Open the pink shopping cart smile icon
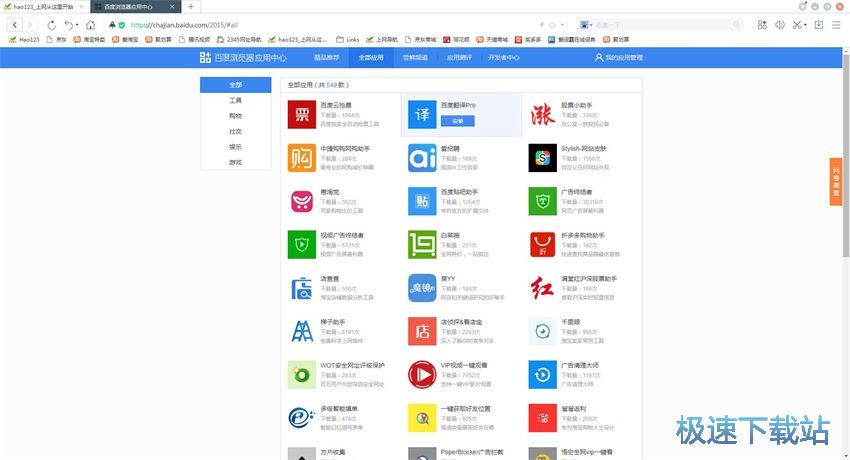Image resolution: width=850 pixels, height=460 pixels. pyautogui.click(x=301, y=201)
